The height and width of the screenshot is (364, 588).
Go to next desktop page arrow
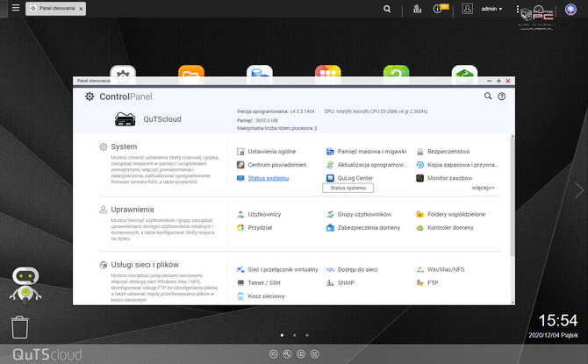(579, 190)
